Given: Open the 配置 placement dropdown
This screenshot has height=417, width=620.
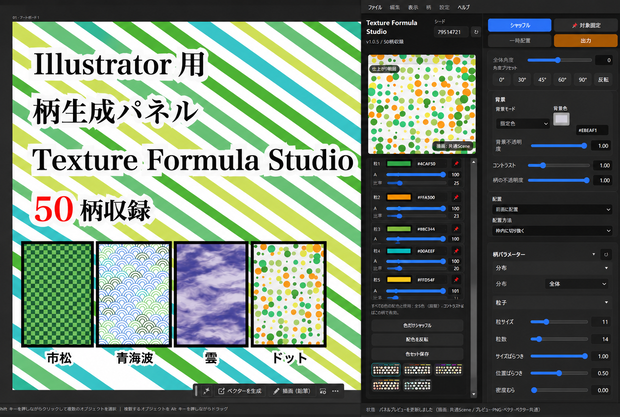Looking at the screenshot, I should (x=552, y=209).
